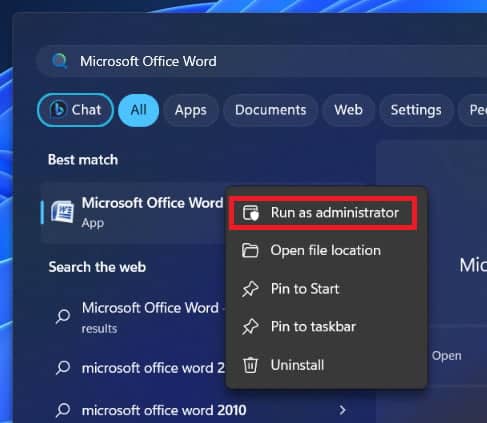Choose Pin to taskbar menu entry
The image size is (487, 423).
point(327,327)
